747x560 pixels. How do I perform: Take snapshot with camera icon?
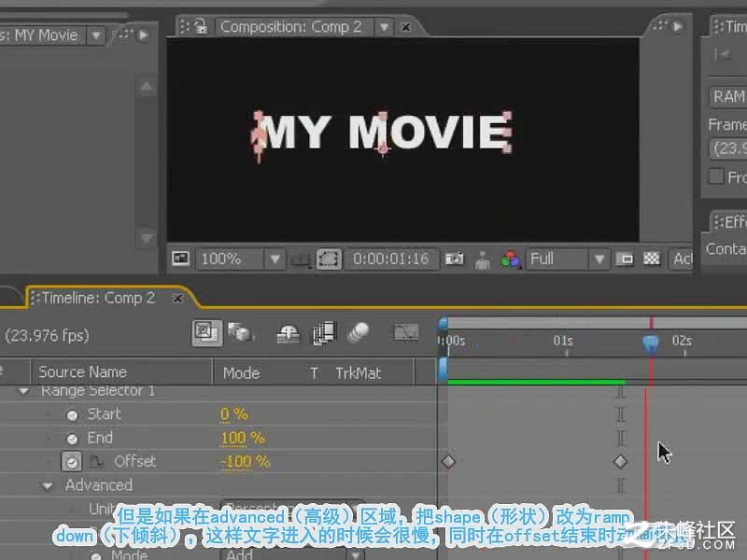click(454, 259)
